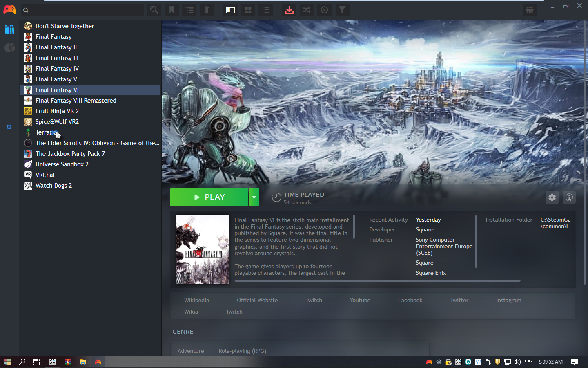Open the Windows Start menu
Image resolution: width=588 pixels, height=368 pixels.
tap(7, 362)
